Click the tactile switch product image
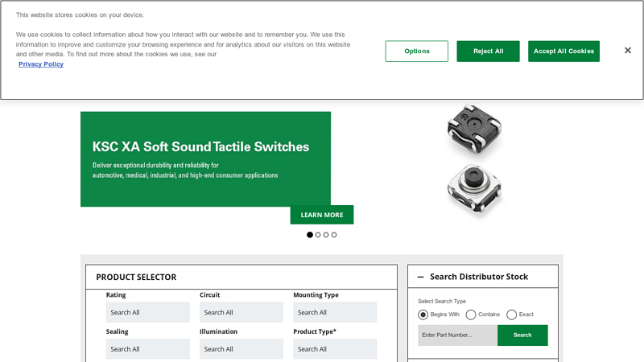The image size is (644, 362). (x=475, y=159)
